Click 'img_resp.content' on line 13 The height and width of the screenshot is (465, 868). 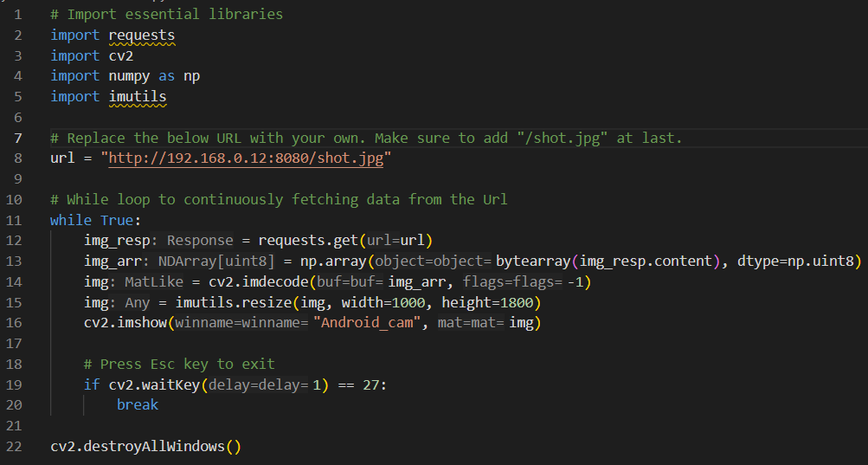pos(646,261)
